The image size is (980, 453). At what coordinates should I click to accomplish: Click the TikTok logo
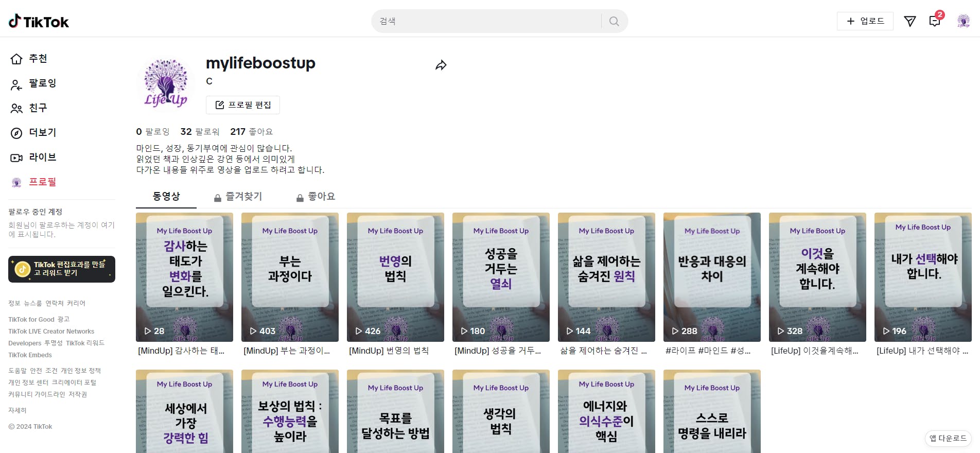click(x=39, y=21)
